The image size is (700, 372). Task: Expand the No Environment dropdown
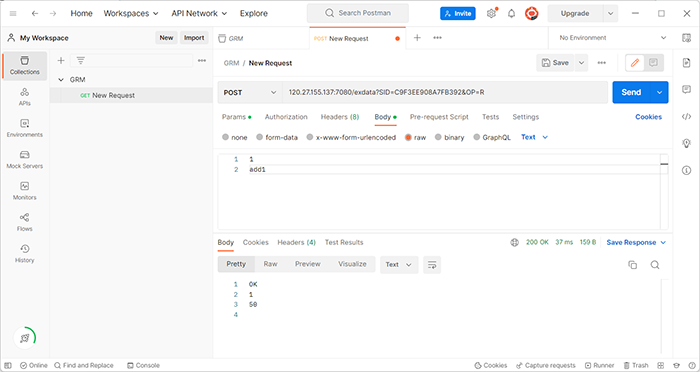(x=612, y=38)
